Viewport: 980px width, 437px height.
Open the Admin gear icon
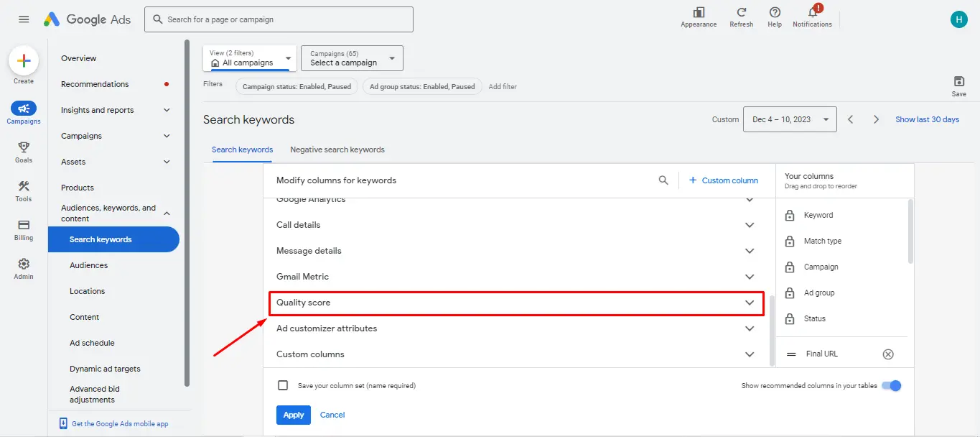(24, 264)
